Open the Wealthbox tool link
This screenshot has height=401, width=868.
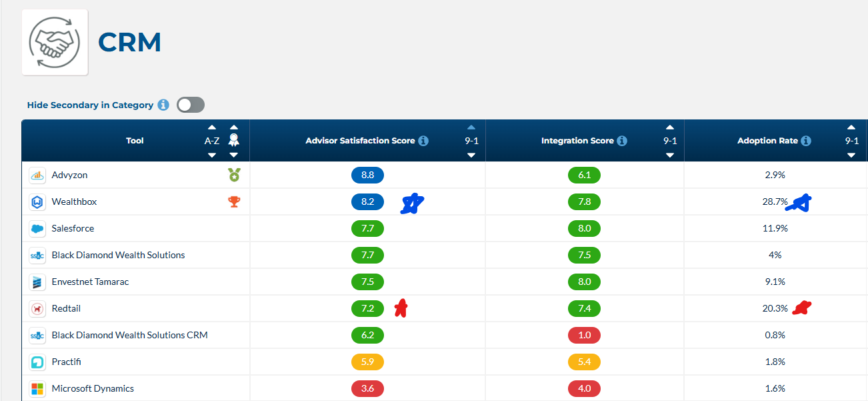click(74, 202)
